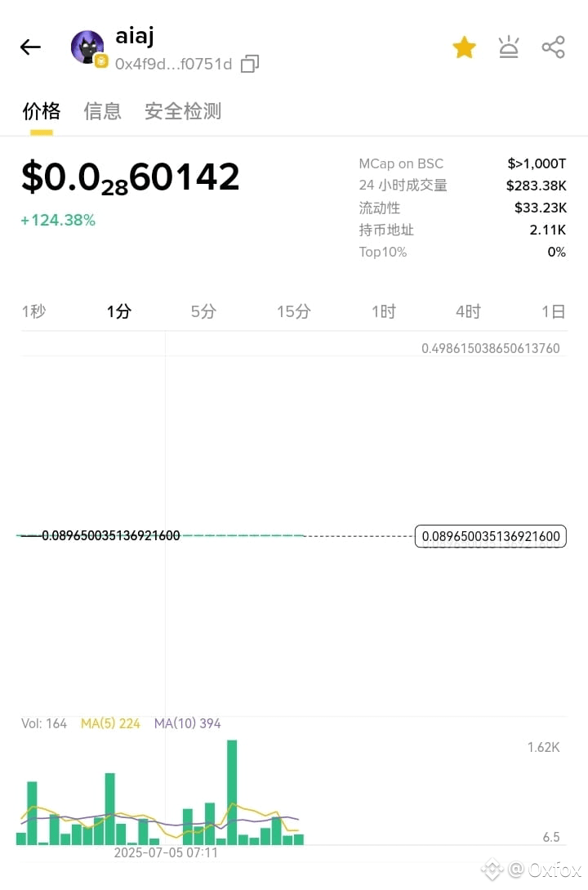Viewport: 588px width, 890px height.
Task: Toggle the yellow favorite star
Action: pyautogui.click(x=464, y=47)
